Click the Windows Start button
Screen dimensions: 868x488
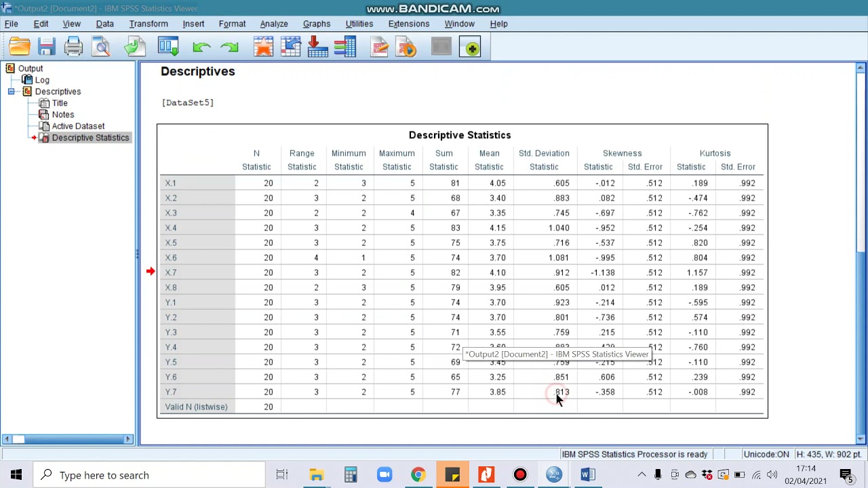tap(16, 475)
